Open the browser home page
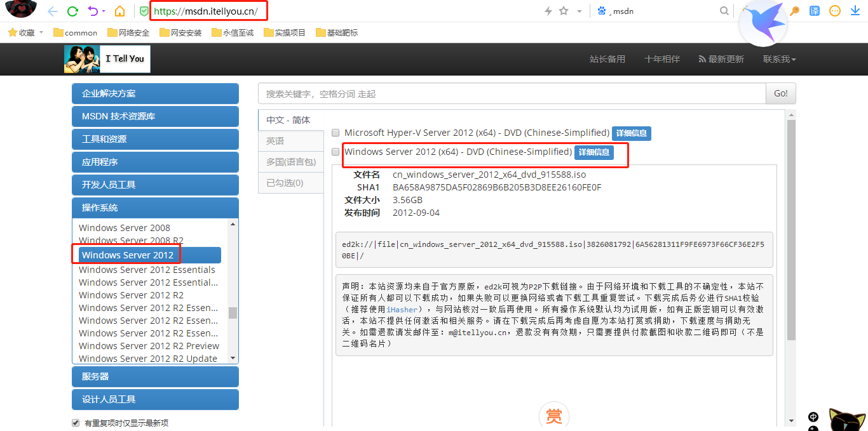868x431 pixels. pyautogui.click(x=120, y=11)
